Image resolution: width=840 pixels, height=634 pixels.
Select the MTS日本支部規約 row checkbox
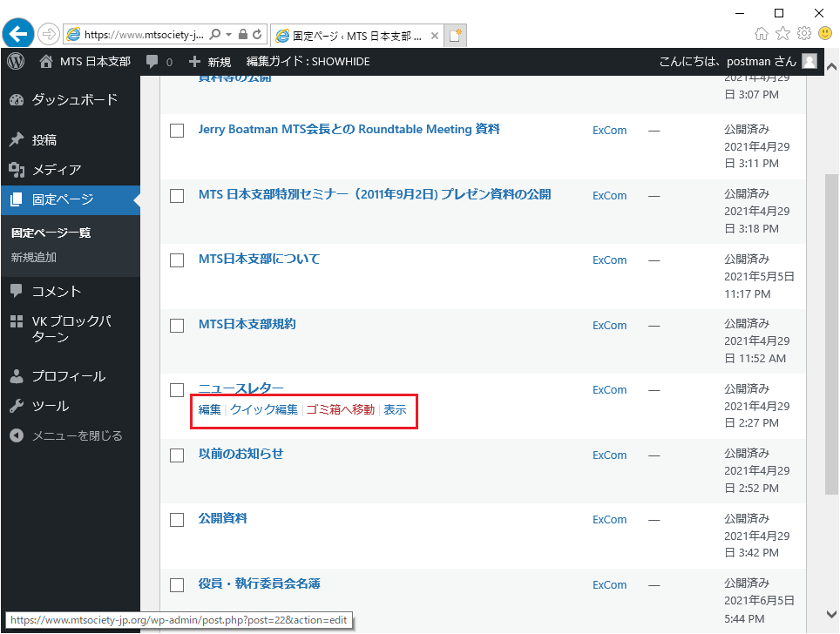click(177, 326)
